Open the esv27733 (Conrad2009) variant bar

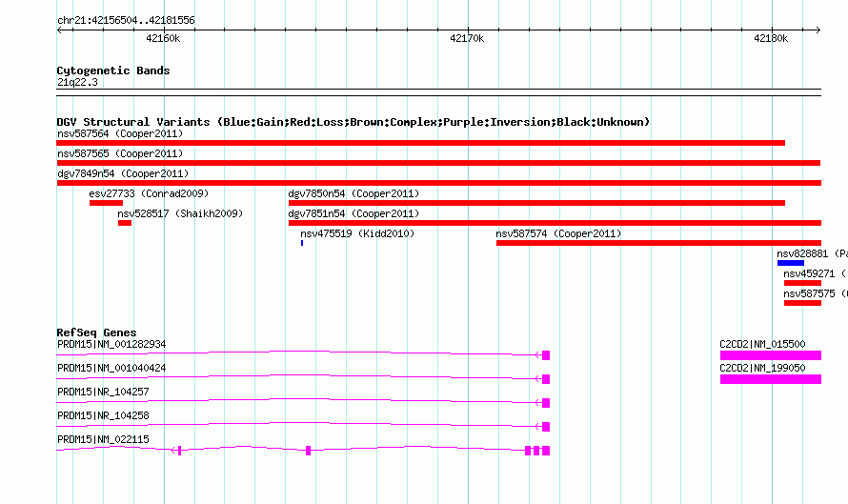[x=106, y=203]
